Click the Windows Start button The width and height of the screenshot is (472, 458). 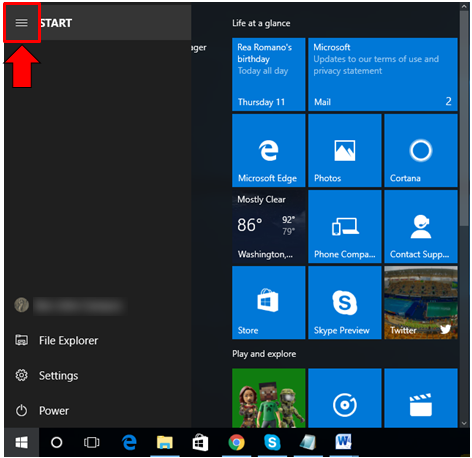22,442
